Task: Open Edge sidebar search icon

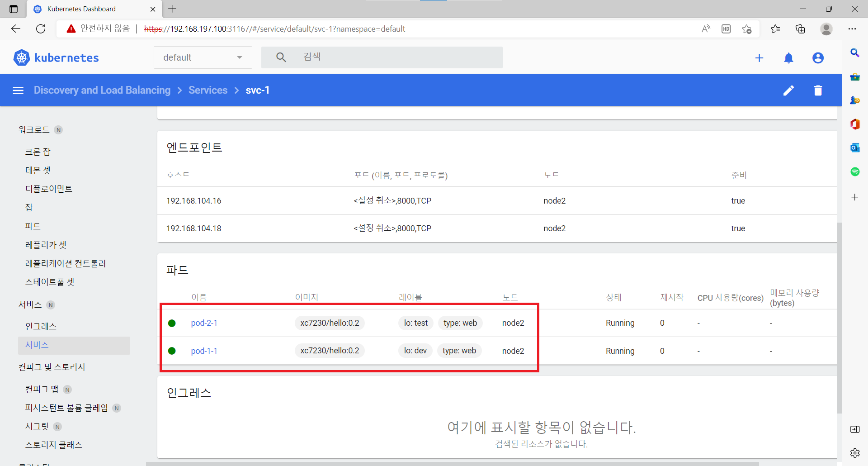Action: click(855, 53)
